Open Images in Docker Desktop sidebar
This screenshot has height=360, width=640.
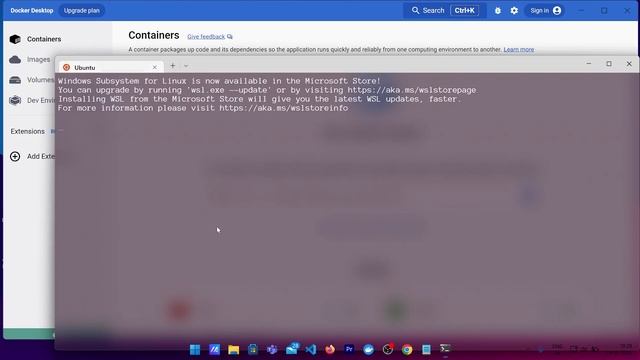pyautogui.click(x=30, y=60)
